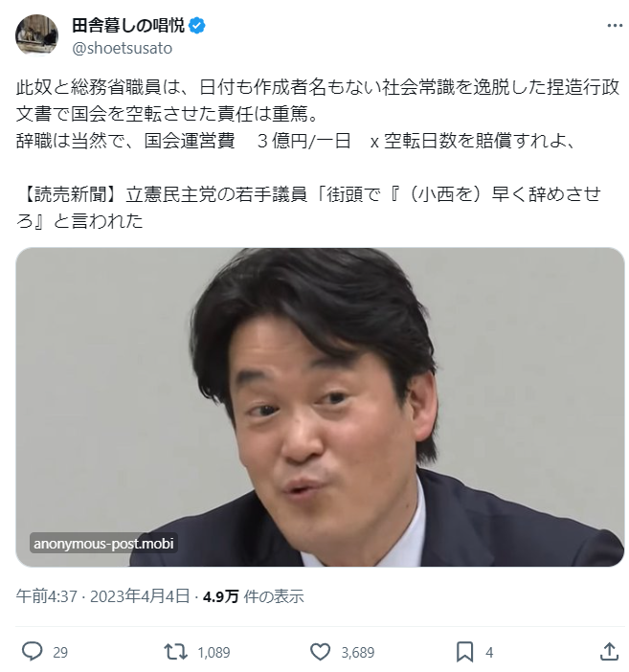Click the repost arrows icon
The width and height of the screenshot is (629, 672).
click(x=176, y=652)
